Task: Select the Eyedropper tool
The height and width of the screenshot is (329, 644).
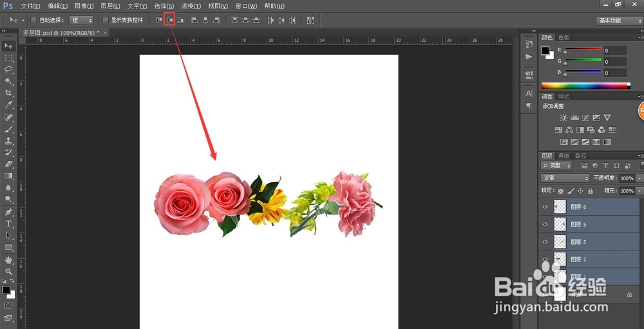Action: pyautogui.click(x=9, y=104)
